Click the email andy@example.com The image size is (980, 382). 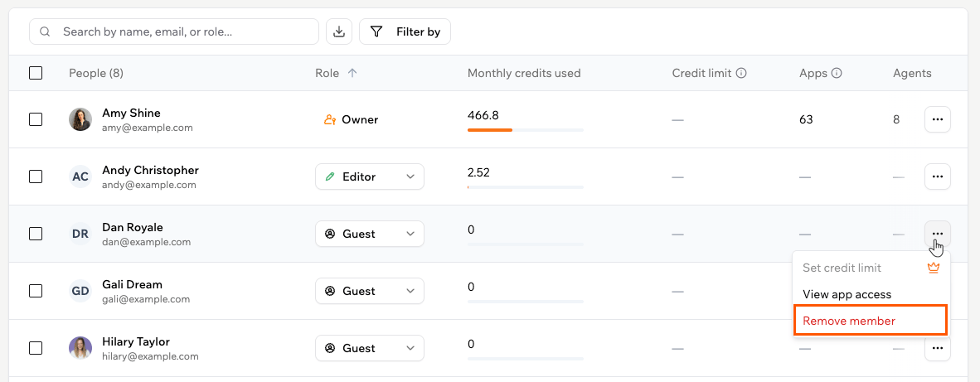coord(148,185)
